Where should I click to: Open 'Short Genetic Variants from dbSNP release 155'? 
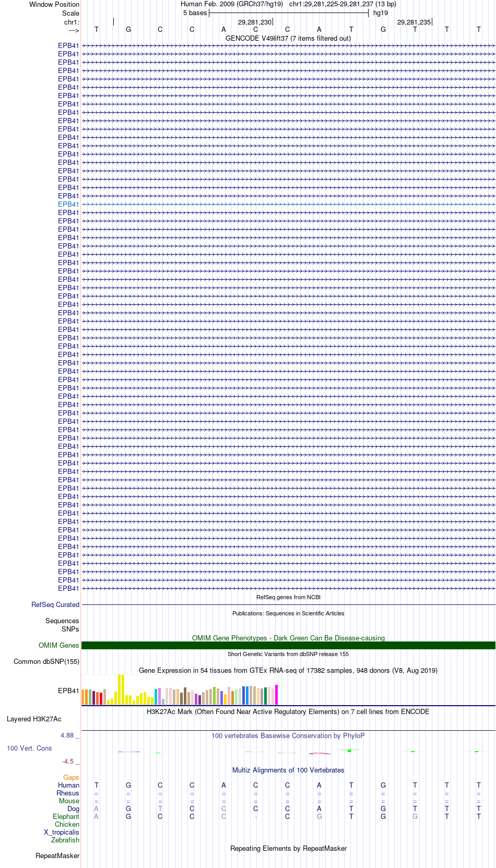288,655
